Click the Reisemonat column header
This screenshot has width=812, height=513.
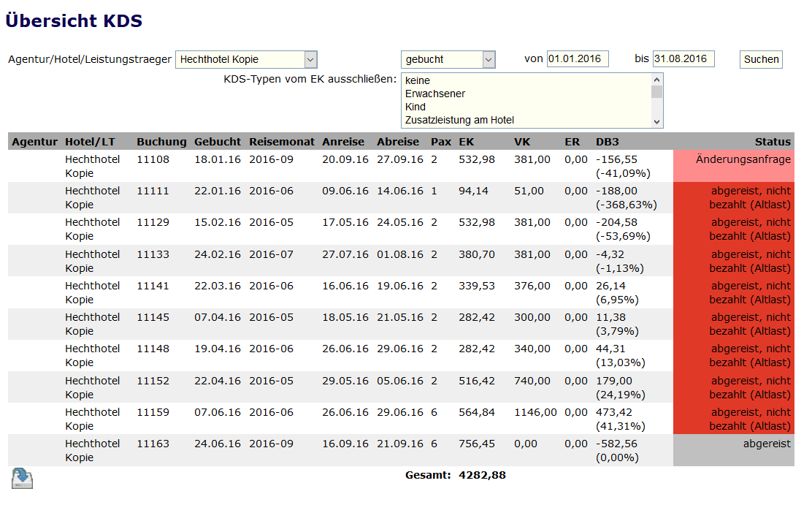click(x=282, y=142)
